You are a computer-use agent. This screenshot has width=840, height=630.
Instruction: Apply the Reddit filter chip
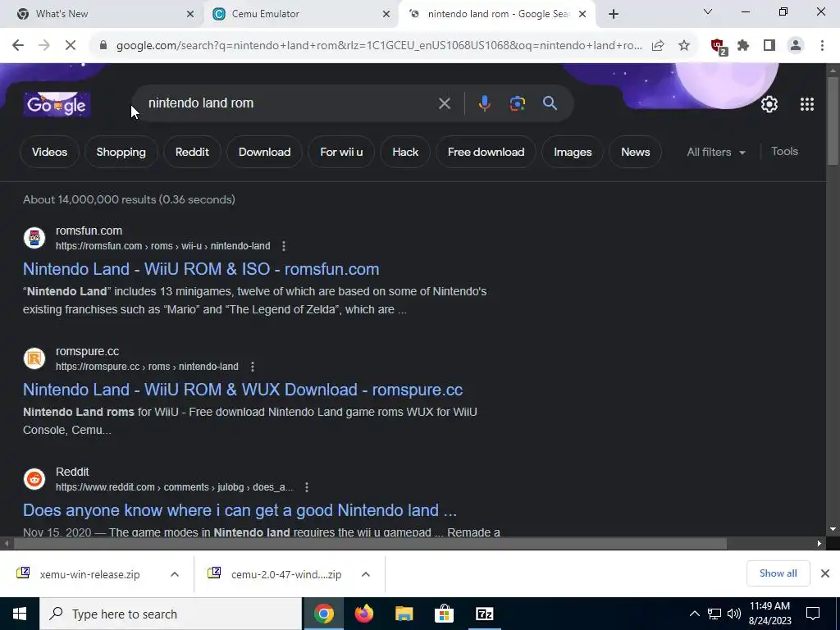point(192,152)
